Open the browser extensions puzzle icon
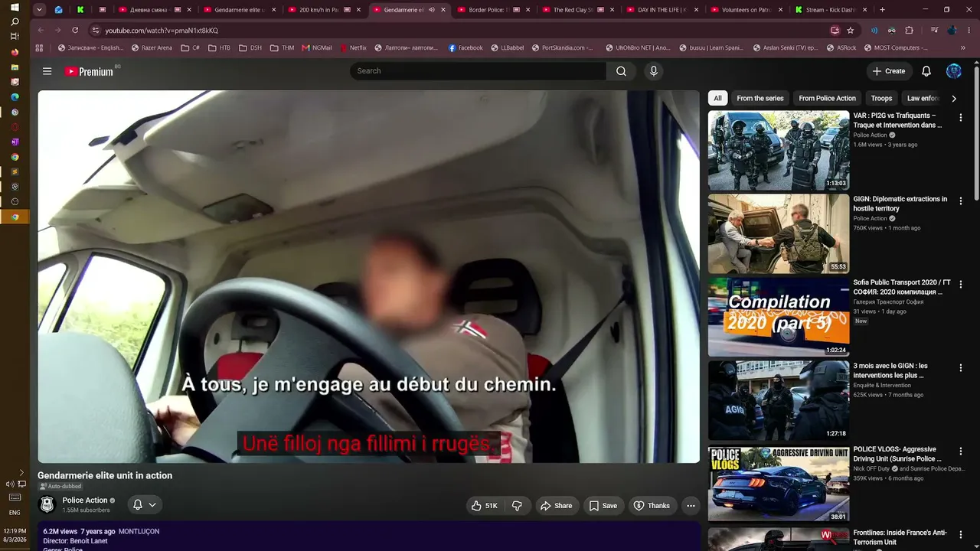 click(x=910, y=30)
